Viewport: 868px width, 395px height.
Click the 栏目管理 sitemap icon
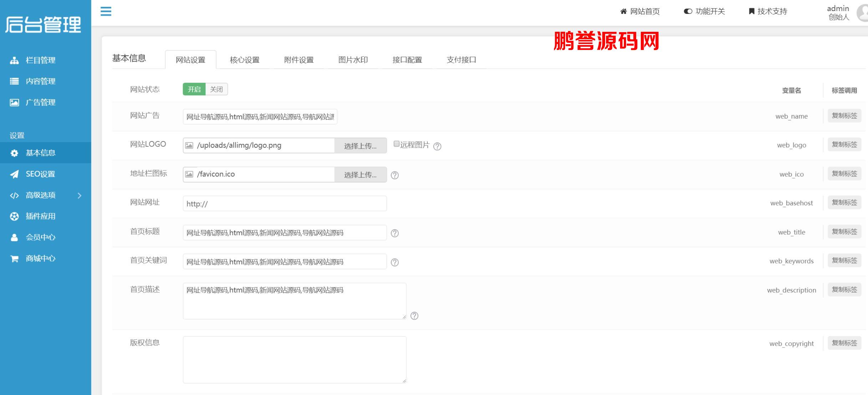pyautogui.click(x=14, y=60)
